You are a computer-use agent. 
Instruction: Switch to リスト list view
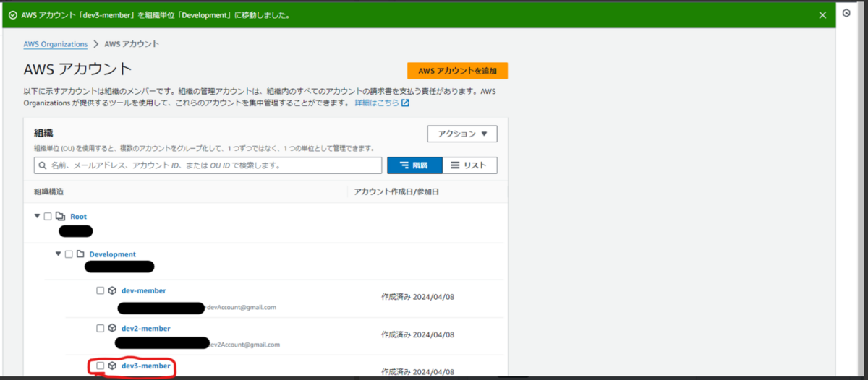(x=469, y=165)
